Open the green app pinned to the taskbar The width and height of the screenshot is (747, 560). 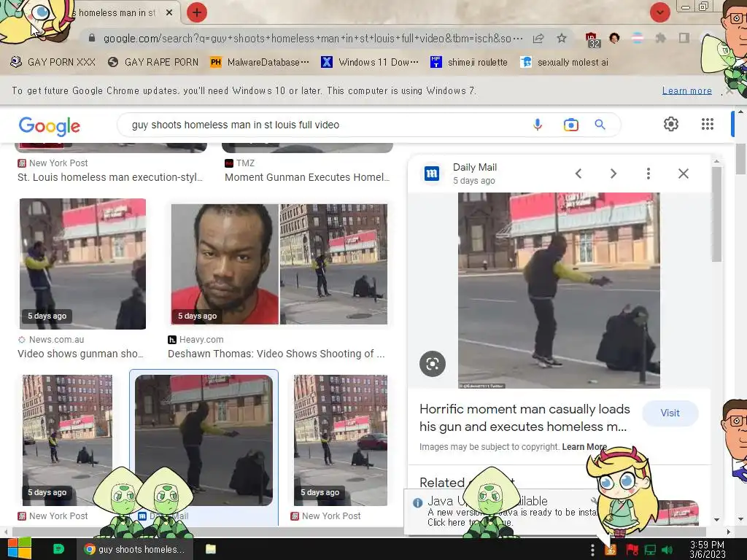(58, 549)
